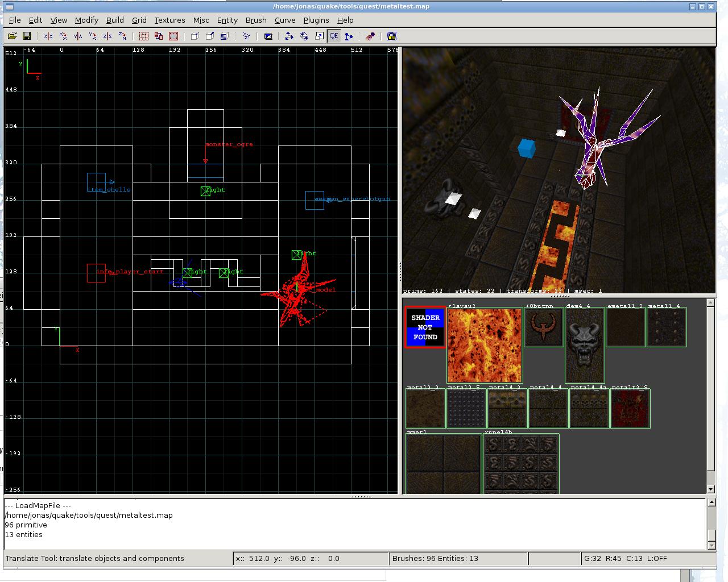Select the SHADER NOT FOUND texture
Viewport: 728px width, 582px height.
coord(425,327)
